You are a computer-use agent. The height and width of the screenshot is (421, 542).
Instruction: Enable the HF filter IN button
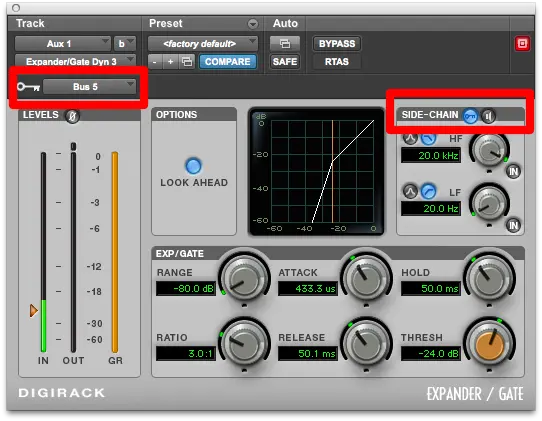(514, 171)
